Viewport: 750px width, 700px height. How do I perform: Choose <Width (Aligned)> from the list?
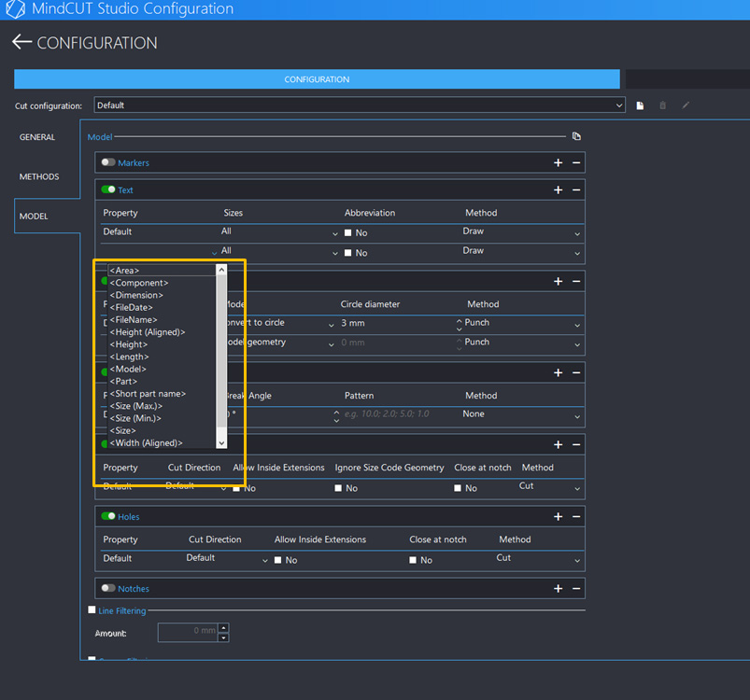click(x=163, y=443)
